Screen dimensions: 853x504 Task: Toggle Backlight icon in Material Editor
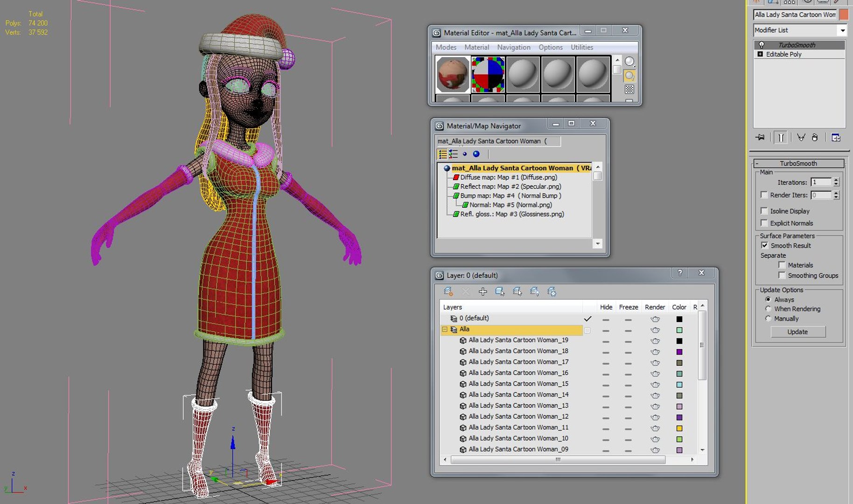pyautogui.click(x=629, y=76)
